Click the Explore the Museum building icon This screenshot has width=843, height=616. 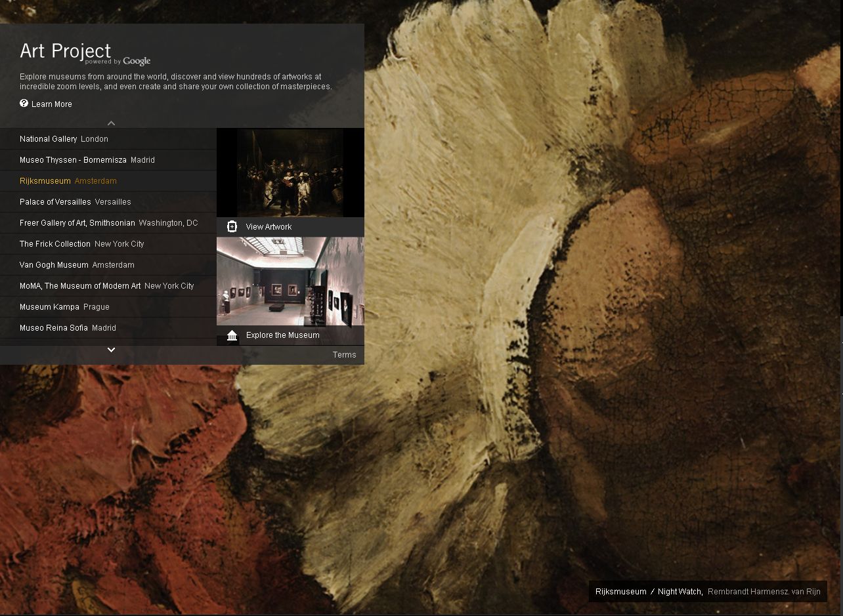pyautogui.click(x=232, y=335)
